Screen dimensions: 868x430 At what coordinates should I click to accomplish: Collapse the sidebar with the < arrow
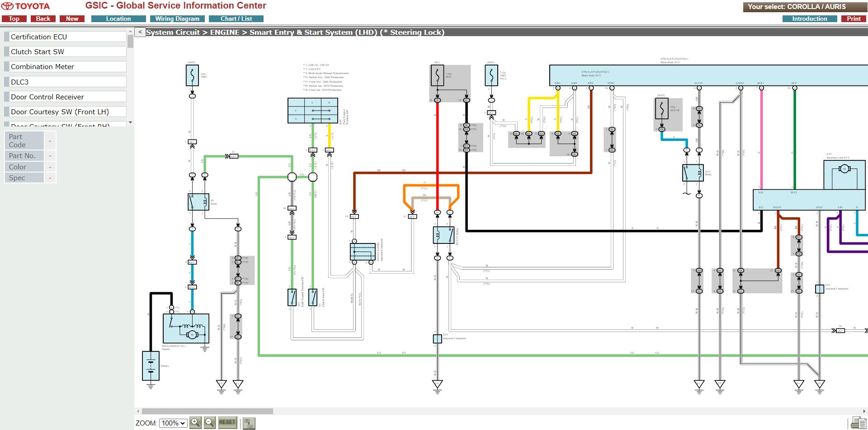140,32
